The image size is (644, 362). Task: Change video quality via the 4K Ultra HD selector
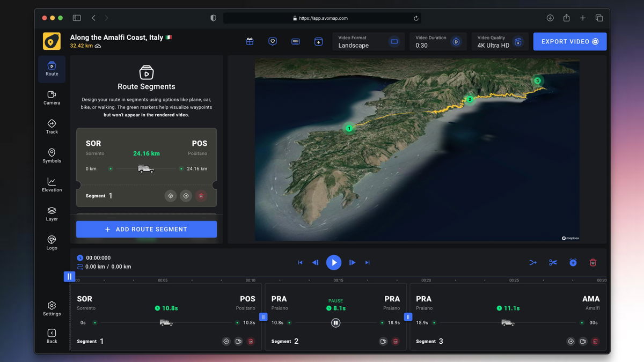500,41
